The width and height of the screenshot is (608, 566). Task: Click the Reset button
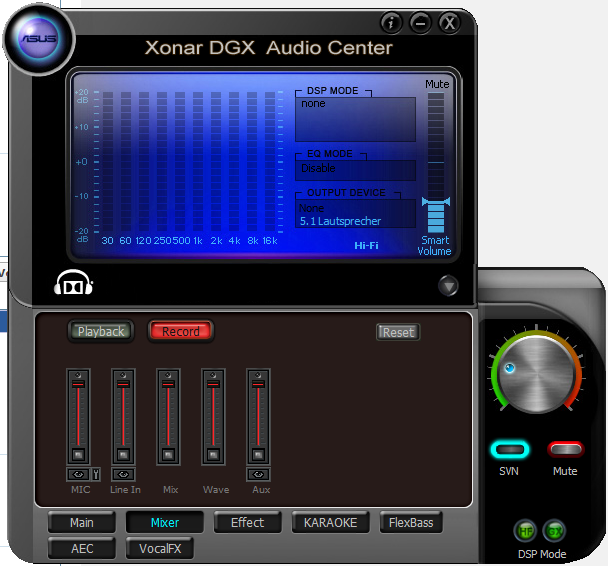[398, 332]
